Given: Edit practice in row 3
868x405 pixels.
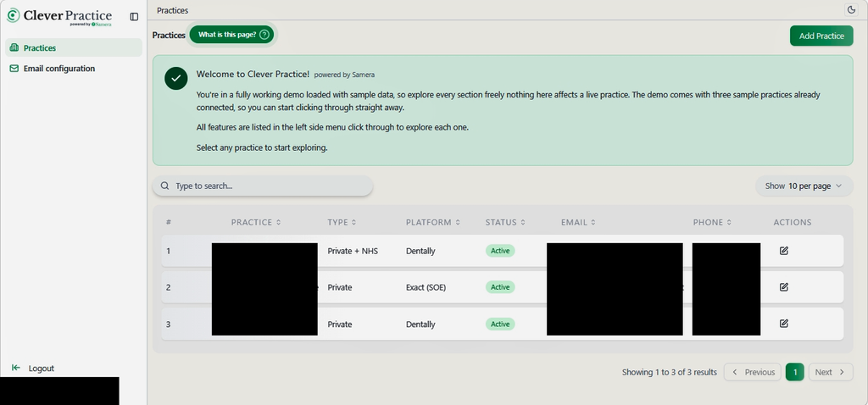Looking at the screenshot, I should pyautogui.click(x=783, y=324).
